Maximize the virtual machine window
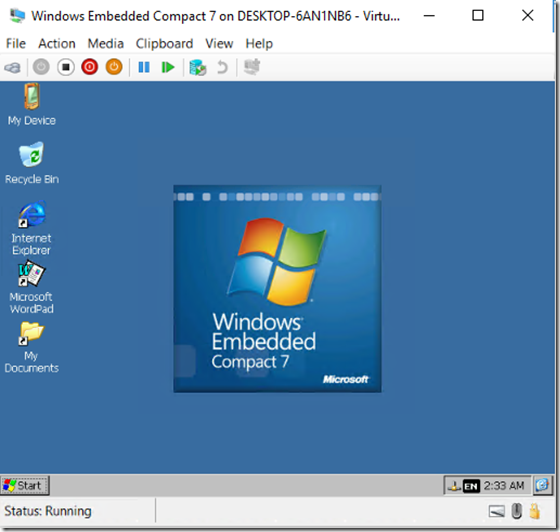The image size is (560, 532). 478,15
